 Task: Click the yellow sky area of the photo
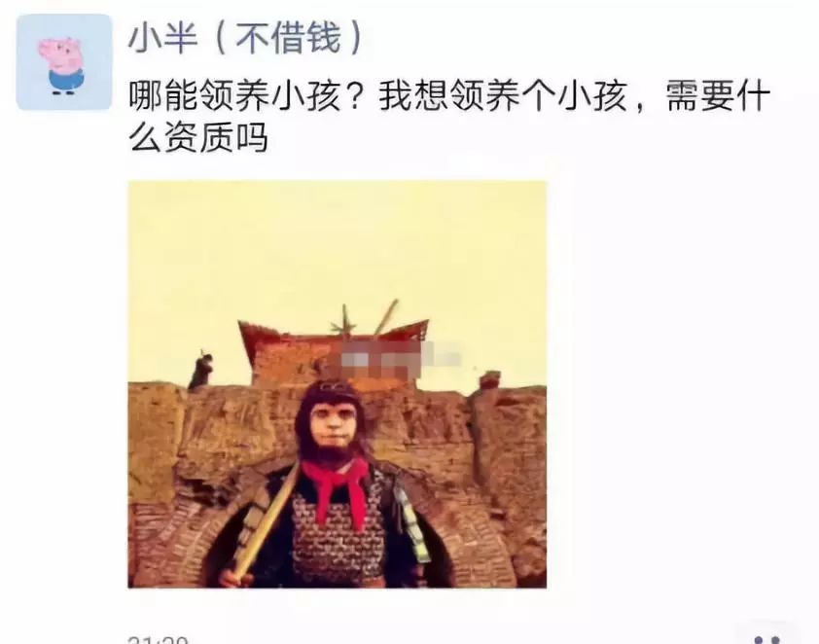(338, 245)
